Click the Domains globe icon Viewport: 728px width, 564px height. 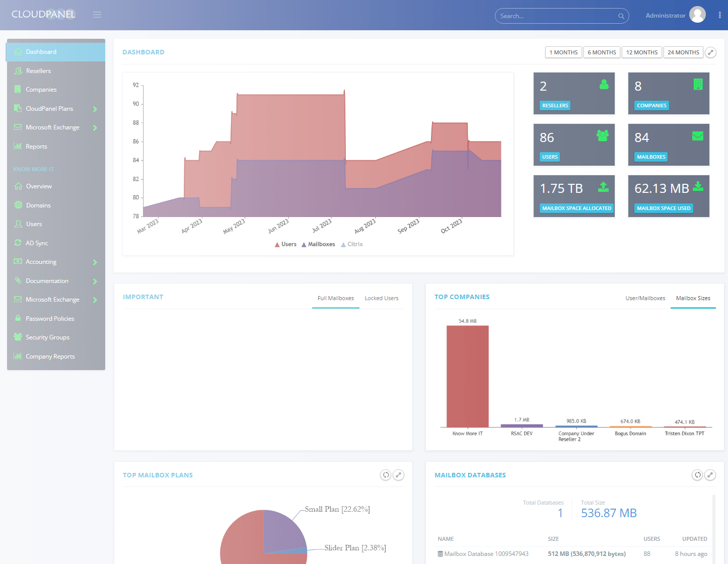[x=18, y=205]
